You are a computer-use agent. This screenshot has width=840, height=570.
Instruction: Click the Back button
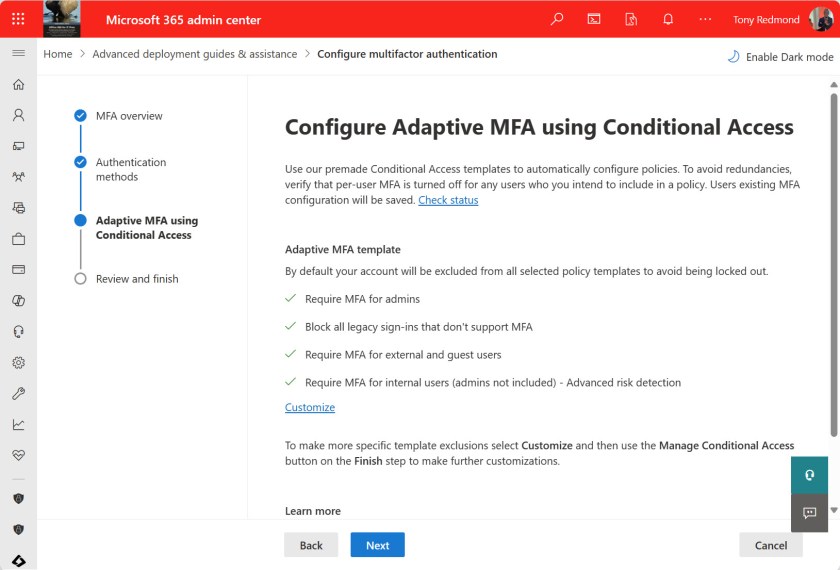311,545
